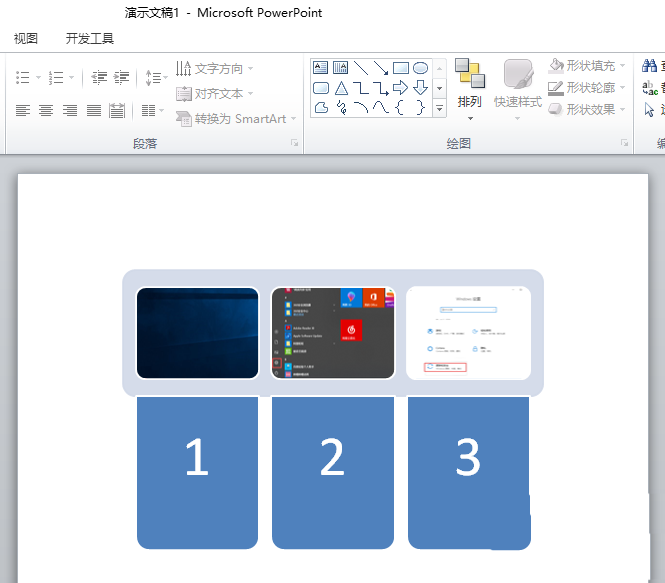Launch the 段落 dialog box

pyautogui.click(x=294, y=143)
